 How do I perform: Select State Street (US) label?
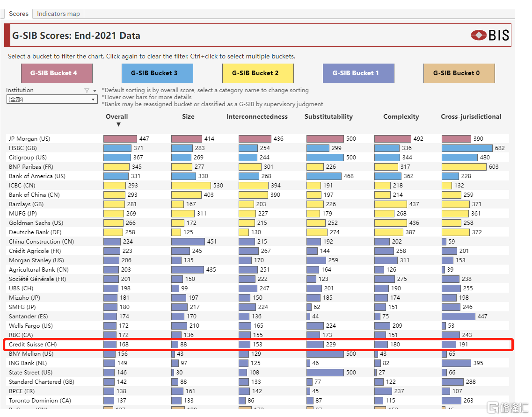point(30,373)
